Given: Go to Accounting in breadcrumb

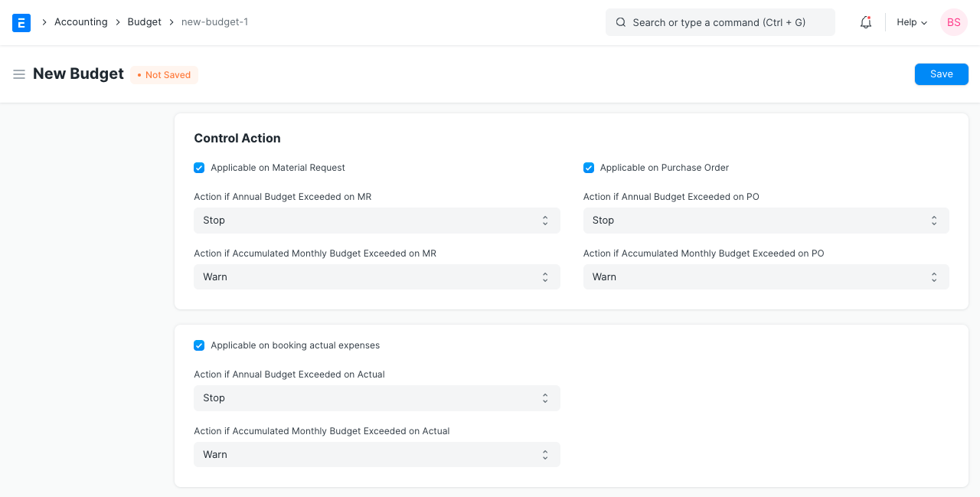Looking at the screenshot, I should (x=80, y=22).
